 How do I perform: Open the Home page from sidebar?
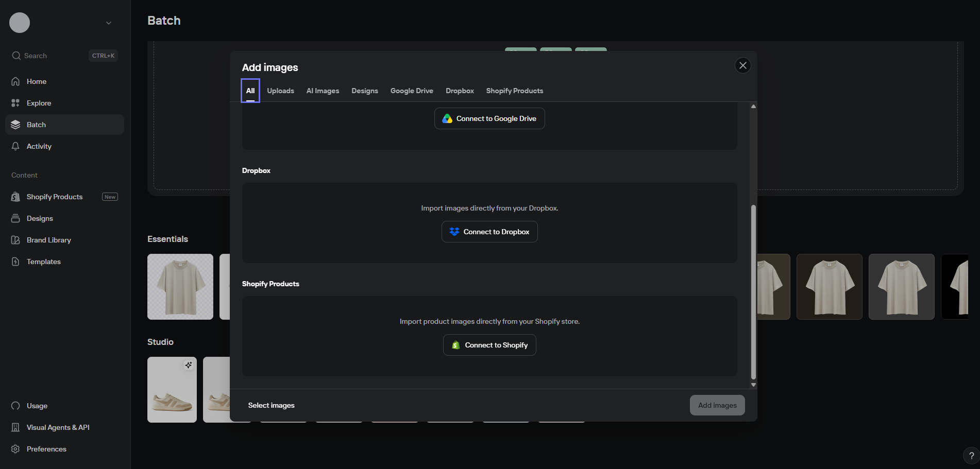click(x=64, y=81)
